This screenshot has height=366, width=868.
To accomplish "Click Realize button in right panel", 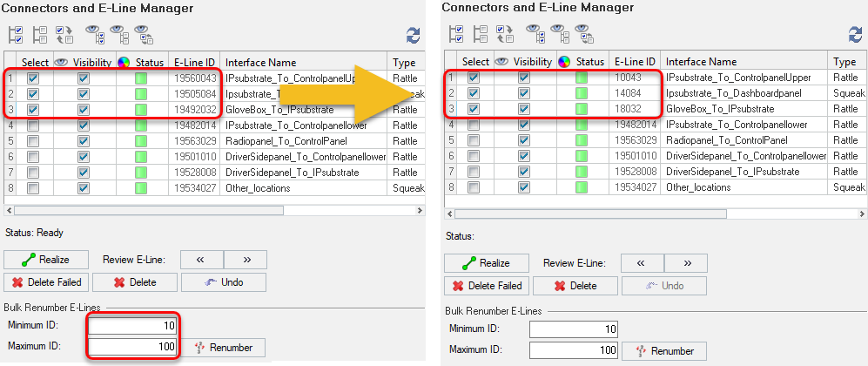I will 487,263.
